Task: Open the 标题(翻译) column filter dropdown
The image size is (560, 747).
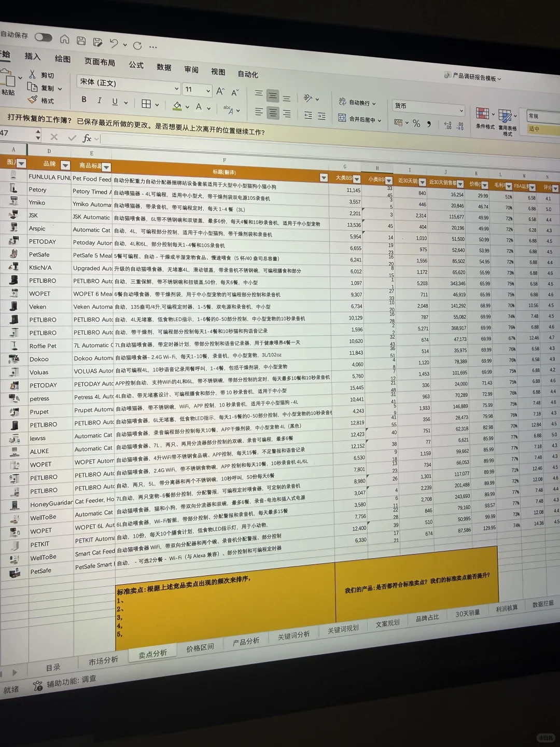Action: (324, 177)
